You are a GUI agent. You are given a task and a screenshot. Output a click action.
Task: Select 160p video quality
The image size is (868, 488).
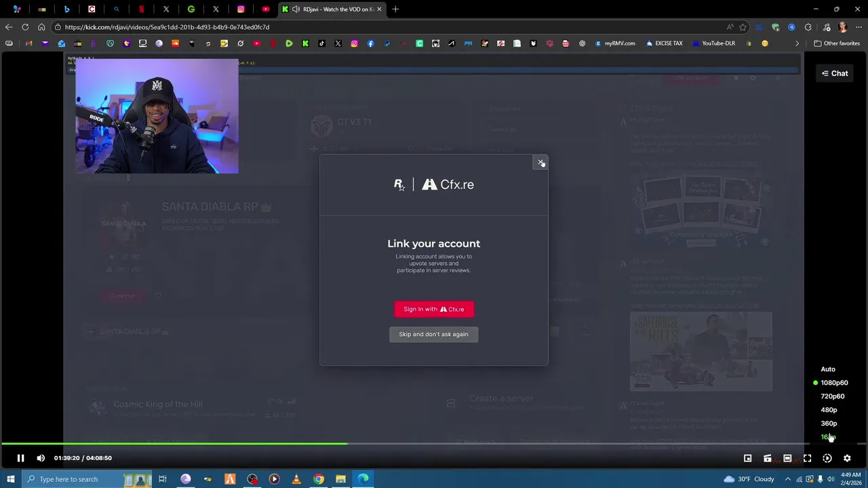click(829, 437)
